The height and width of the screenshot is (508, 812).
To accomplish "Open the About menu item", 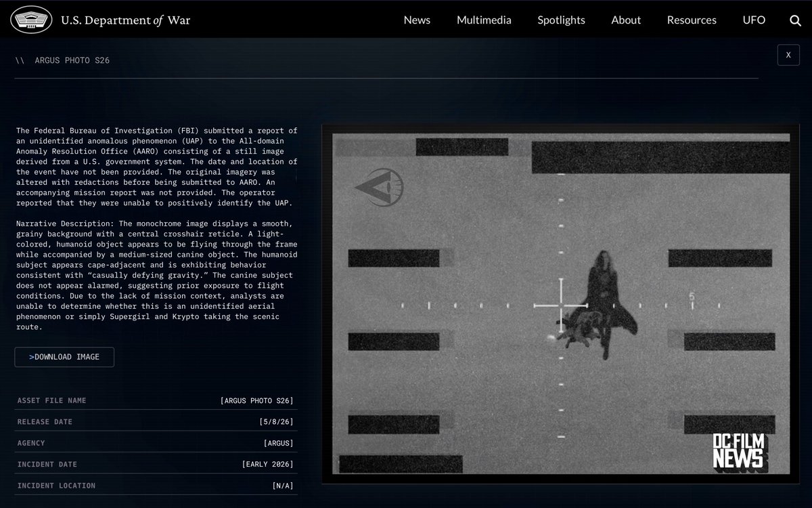I will [626, 20].
